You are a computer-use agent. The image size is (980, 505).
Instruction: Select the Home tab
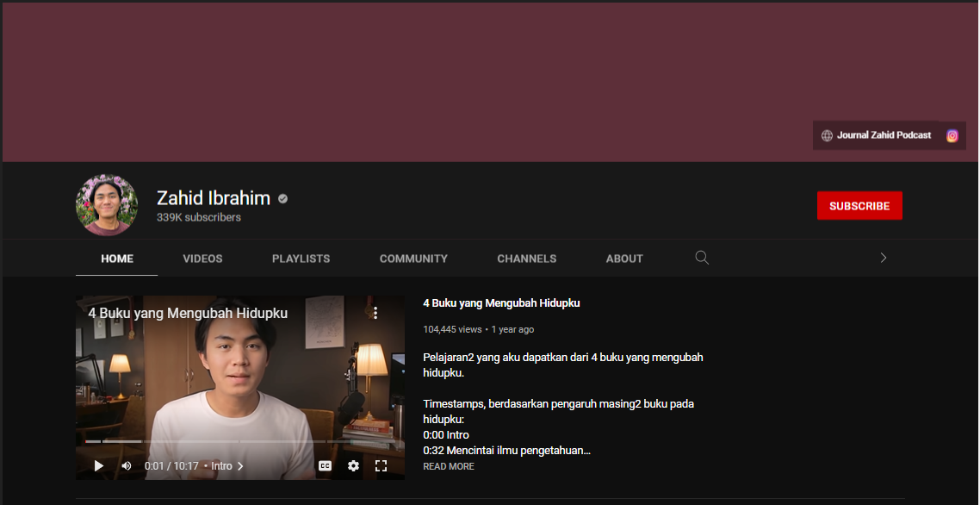[x=117, y=259]
